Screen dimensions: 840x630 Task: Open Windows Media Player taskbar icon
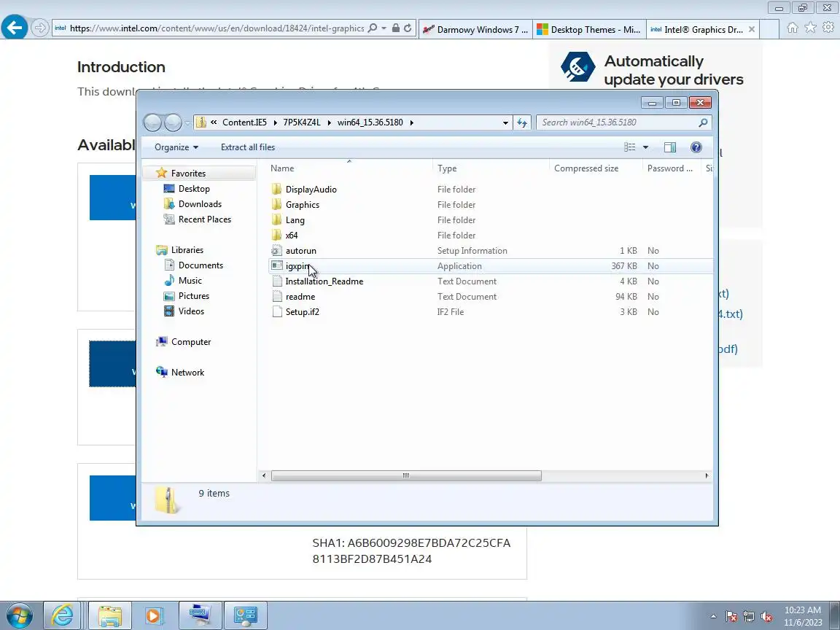tap(154, 616)
